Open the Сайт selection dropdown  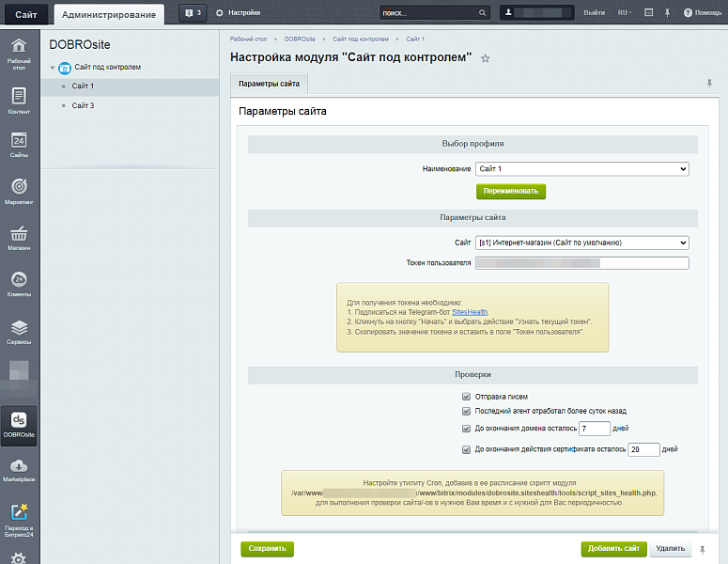tap(581, 243)
